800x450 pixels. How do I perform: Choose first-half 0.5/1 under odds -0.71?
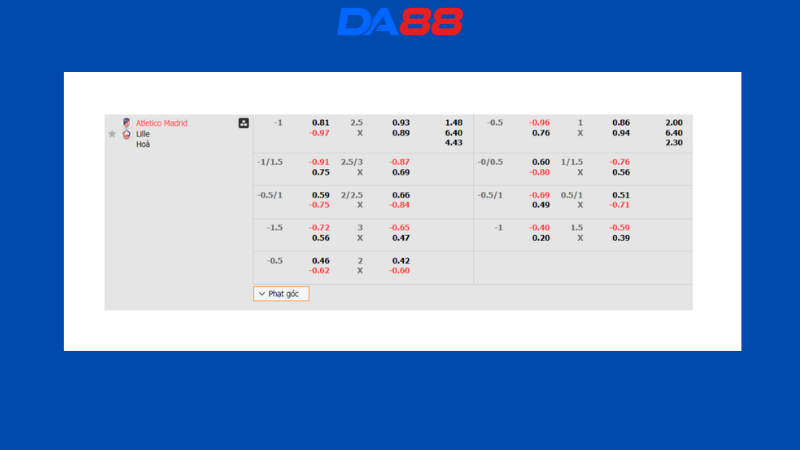(619, 205)
